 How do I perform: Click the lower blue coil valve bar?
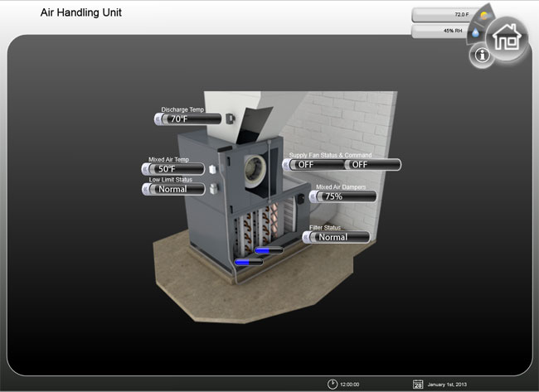click(x=249, y=262)
